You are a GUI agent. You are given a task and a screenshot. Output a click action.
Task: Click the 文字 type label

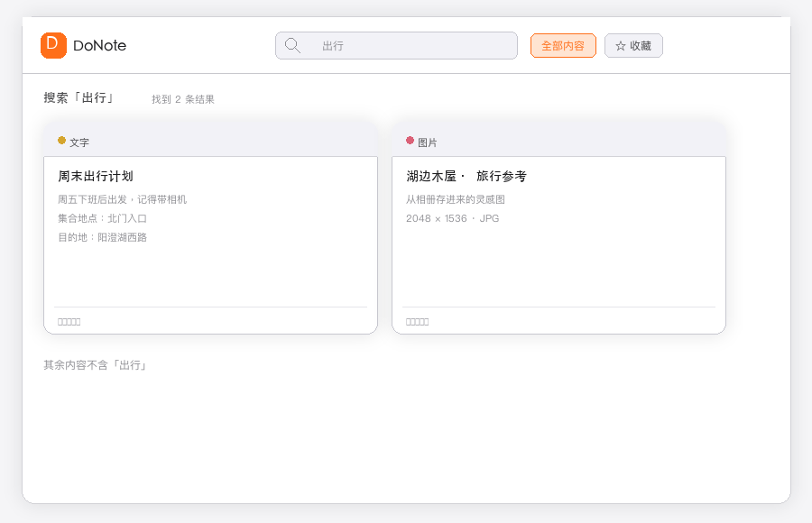(x=79, y=142)
